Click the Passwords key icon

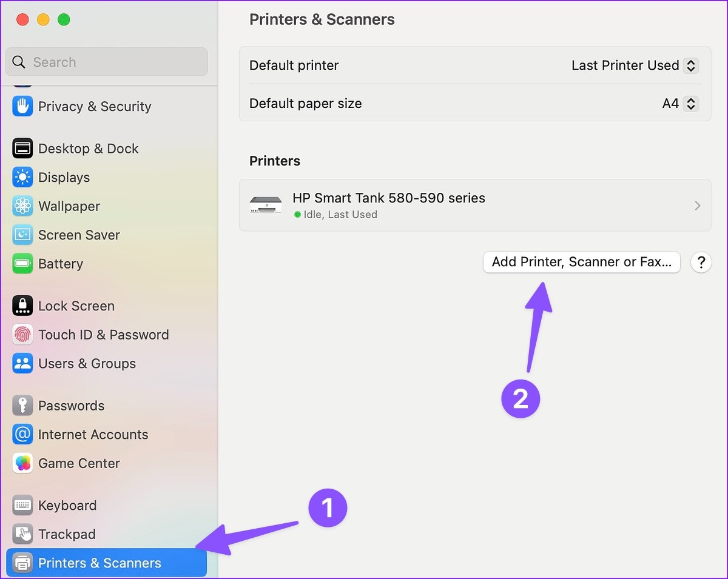click(x=22, y=406)
